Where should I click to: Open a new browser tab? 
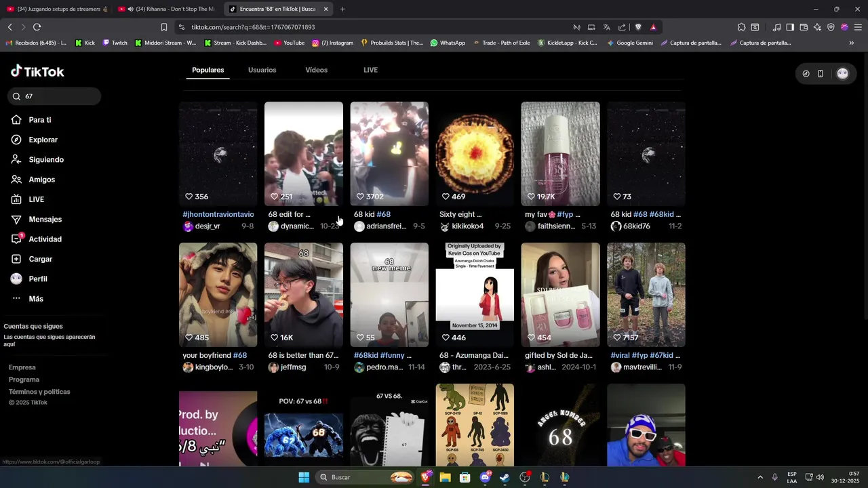click(342, 9)
